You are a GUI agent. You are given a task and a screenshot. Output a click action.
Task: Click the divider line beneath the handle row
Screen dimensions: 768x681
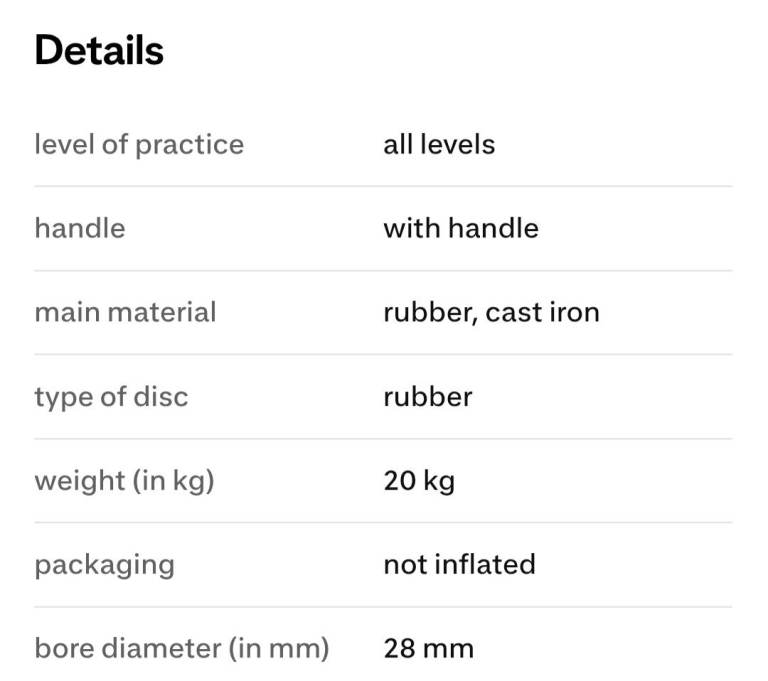point(383,270)
